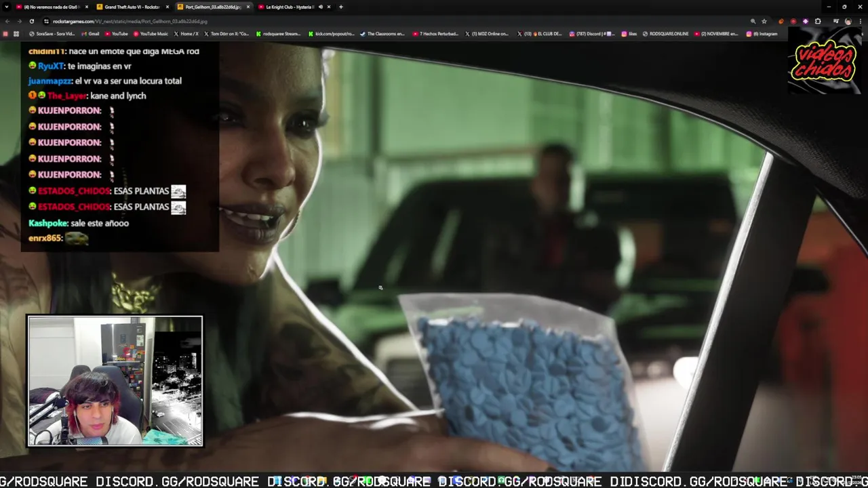Open the YouTube bookmark
868x488 pixels.
tap(117, 33)
